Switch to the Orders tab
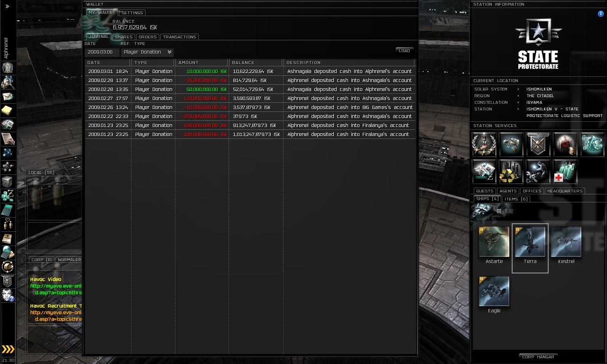Screen dimensions: 607x364 pyautogui.click(x=147, y=37)
